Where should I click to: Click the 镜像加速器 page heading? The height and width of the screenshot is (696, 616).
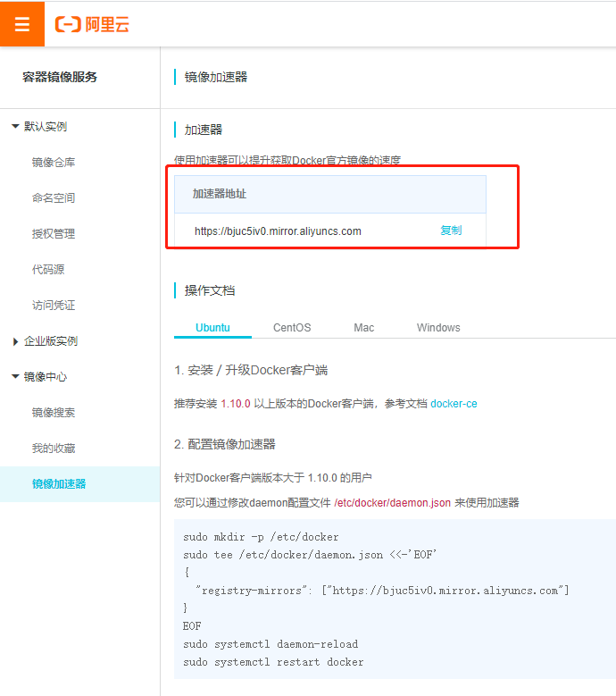215,77
